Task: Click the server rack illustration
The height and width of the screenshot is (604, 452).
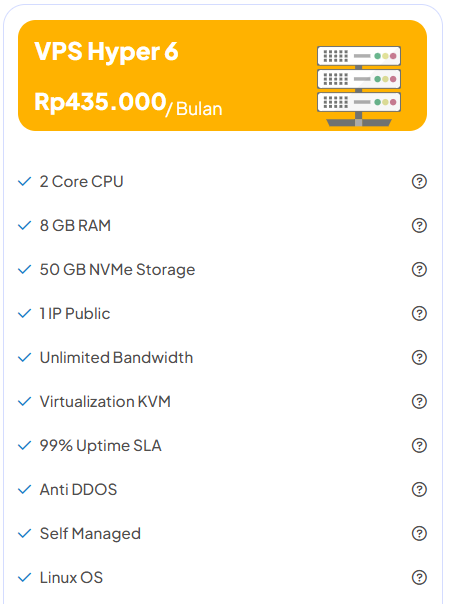Action: 359,86
